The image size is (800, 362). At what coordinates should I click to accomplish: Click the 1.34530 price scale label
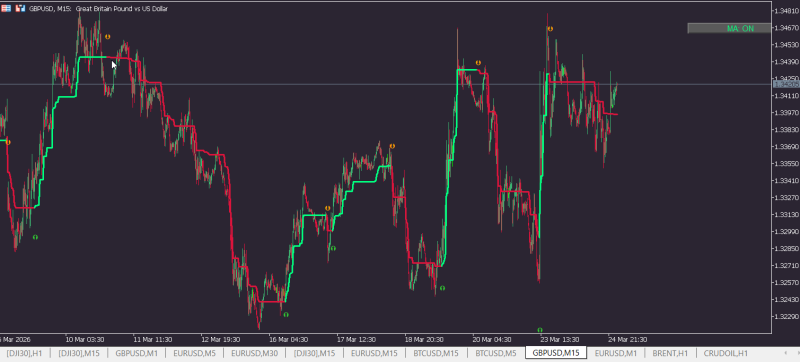pyautogui.click(x=786, y=45)
